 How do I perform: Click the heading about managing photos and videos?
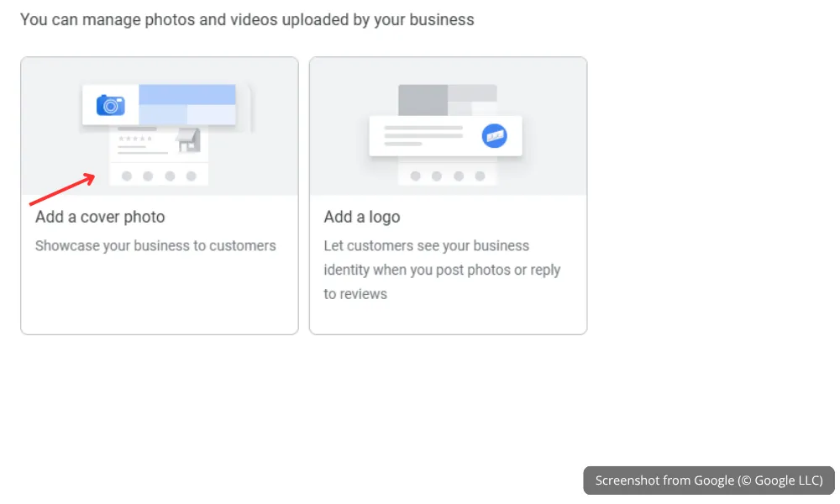[x=248, y=18]
